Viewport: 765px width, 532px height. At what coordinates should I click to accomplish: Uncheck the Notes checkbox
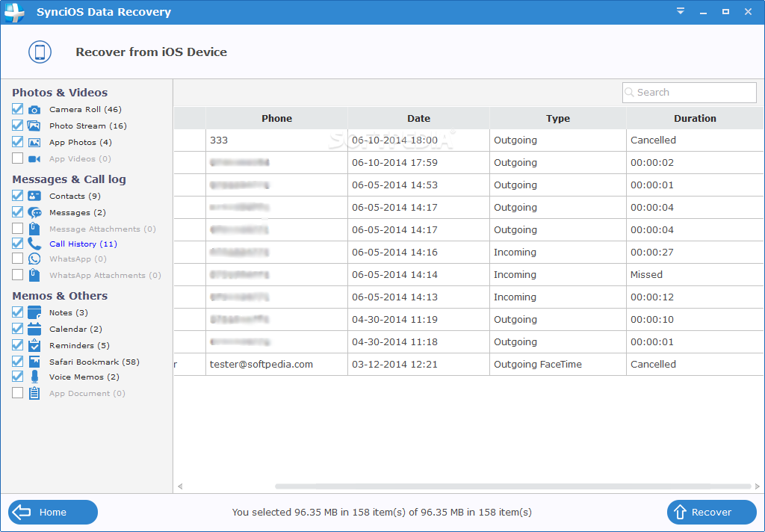pos(18,312)
